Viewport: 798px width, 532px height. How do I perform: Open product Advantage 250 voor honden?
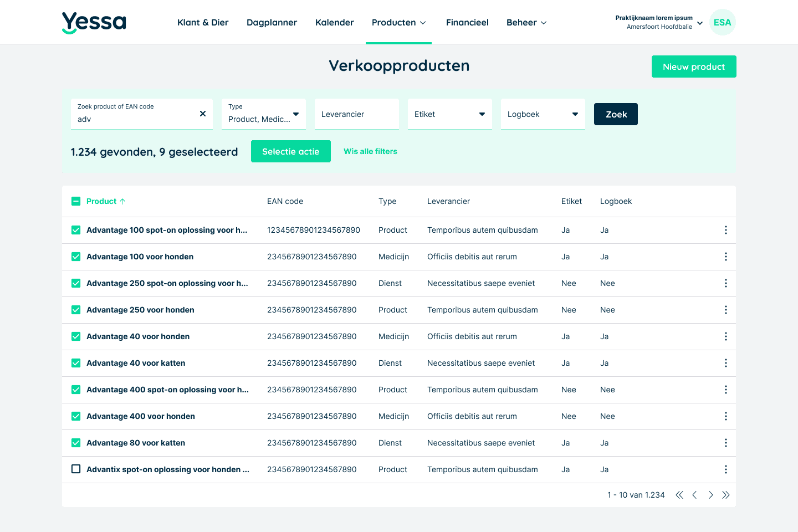pyautogui.click(x=140, y=310)
